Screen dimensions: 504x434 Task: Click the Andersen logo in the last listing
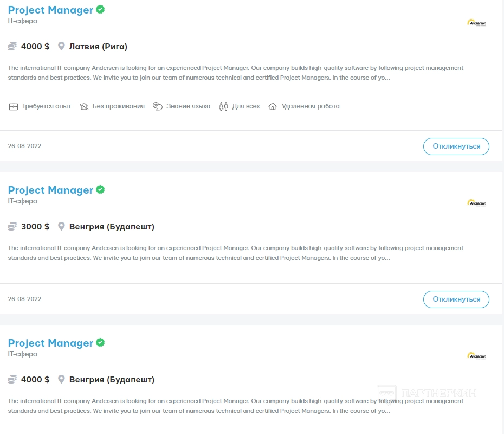(476, 356)
